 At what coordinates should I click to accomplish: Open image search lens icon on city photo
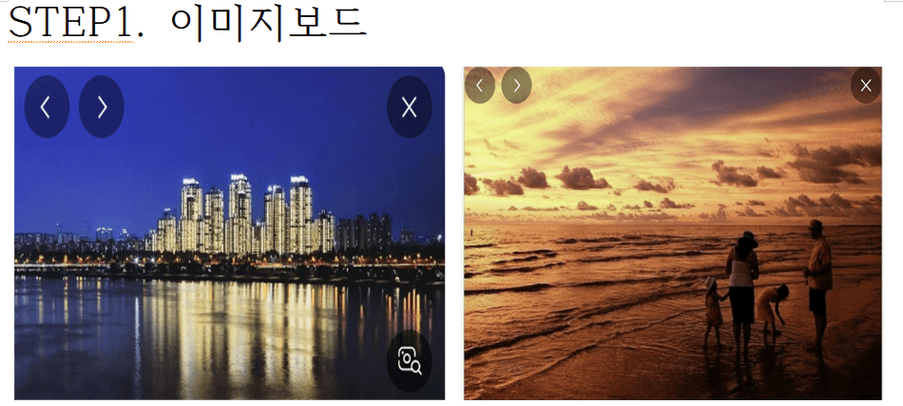click(409, 361)
